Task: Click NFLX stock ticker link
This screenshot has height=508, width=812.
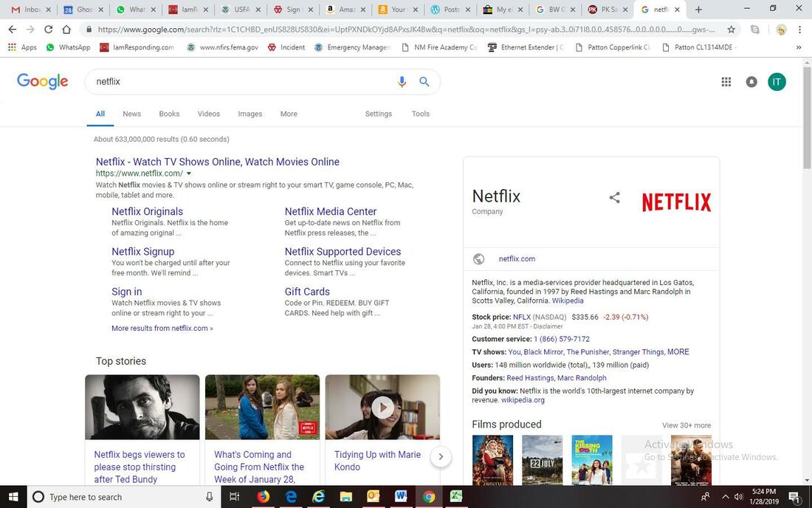Action: tap(522, 317)
